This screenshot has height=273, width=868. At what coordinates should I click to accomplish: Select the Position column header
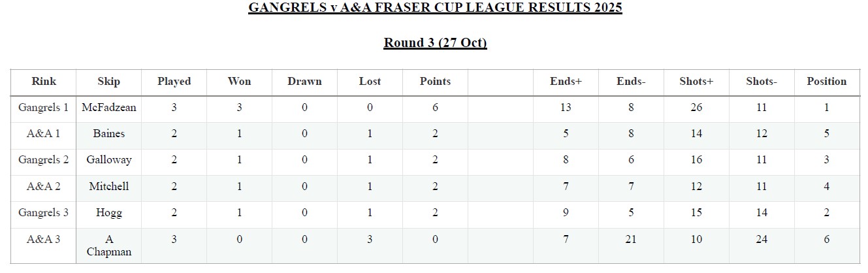(826, 82)
